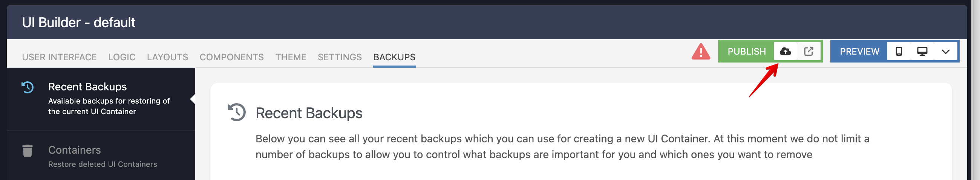Click the cloud upload publish icon
Image resolution: width=980 pixels, height=180 pixels.
[785, 51]
